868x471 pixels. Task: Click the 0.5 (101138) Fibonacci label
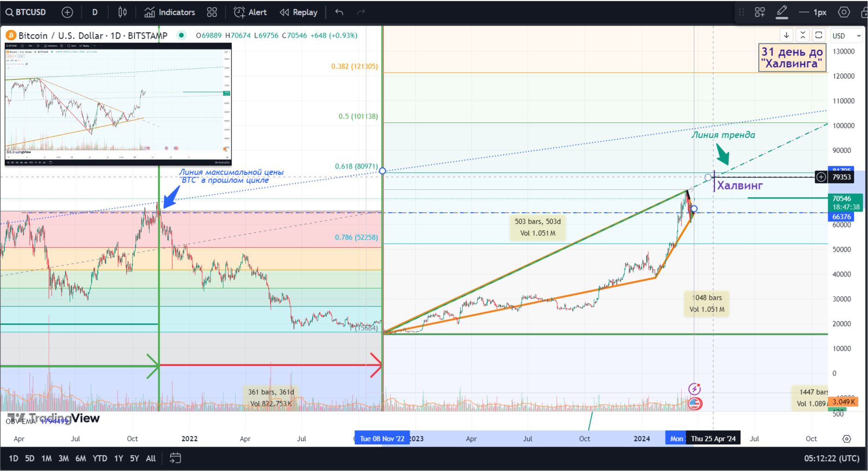coord(358,116)
